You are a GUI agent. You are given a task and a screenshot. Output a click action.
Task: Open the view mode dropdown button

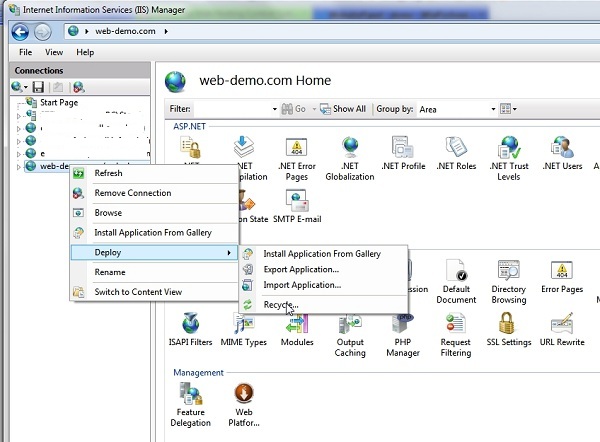coord(509,109)
